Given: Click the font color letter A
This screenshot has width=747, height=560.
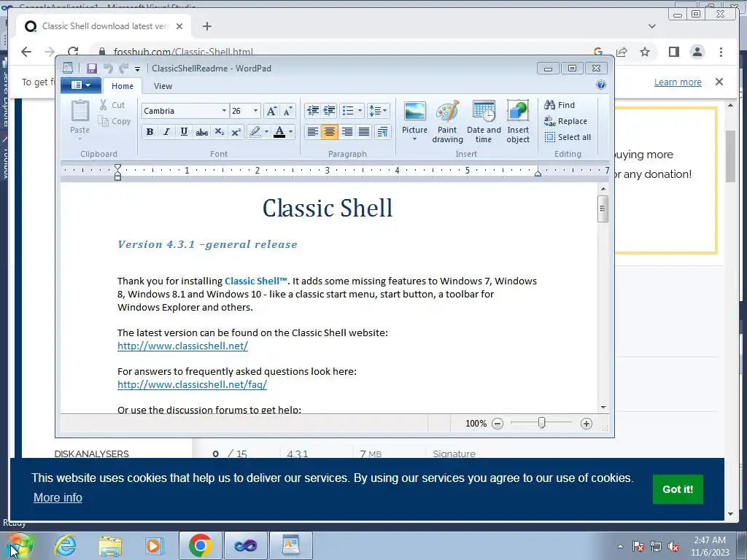Looking at the screenshot, I should 279,132.
